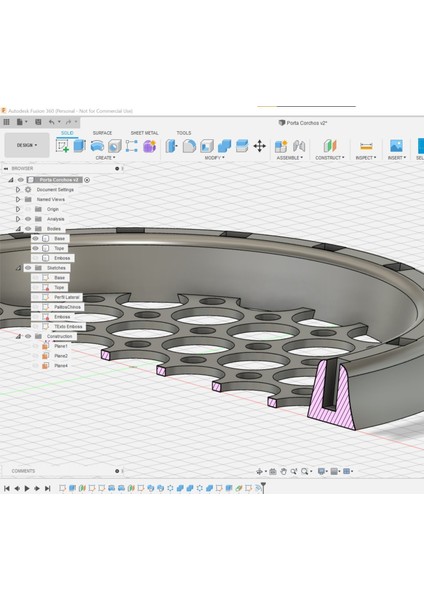The width and height of the screenshot is (424, 600).
Task: Jump to timeline end
Action: 47,488
